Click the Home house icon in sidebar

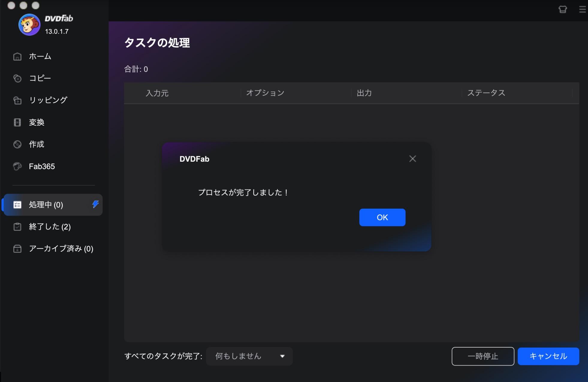[x=17, y=56]
